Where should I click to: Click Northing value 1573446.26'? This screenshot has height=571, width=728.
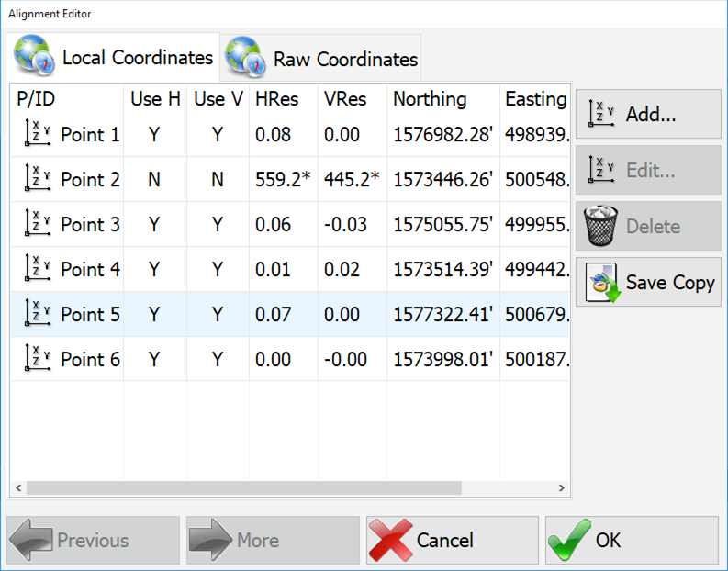tap(442, 180)
